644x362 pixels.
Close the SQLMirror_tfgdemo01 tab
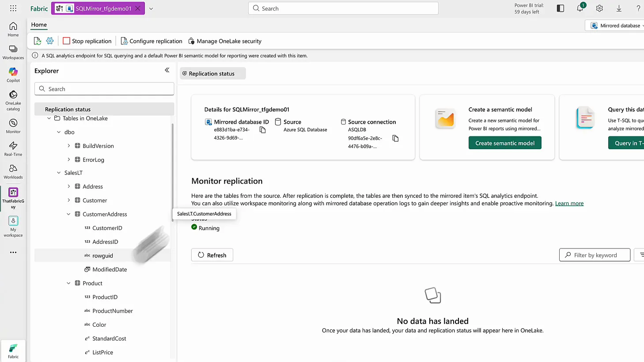[x=138, y=8]
